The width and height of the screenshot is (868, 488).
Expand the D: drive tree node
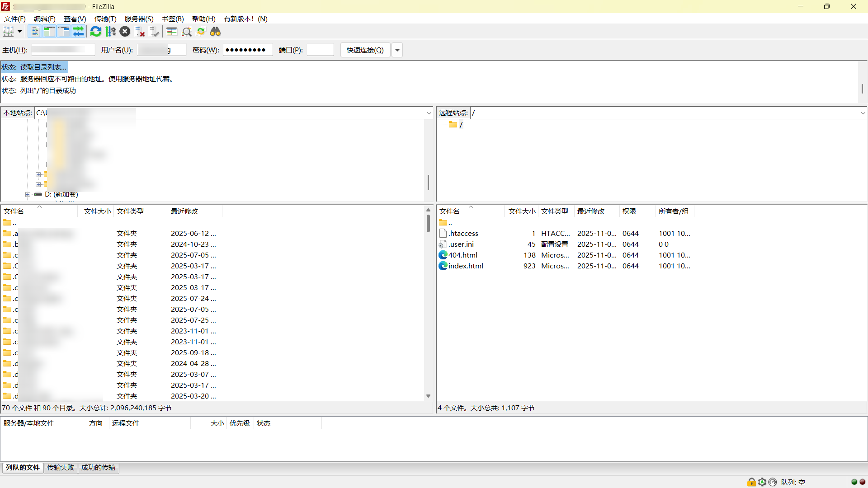28,195
